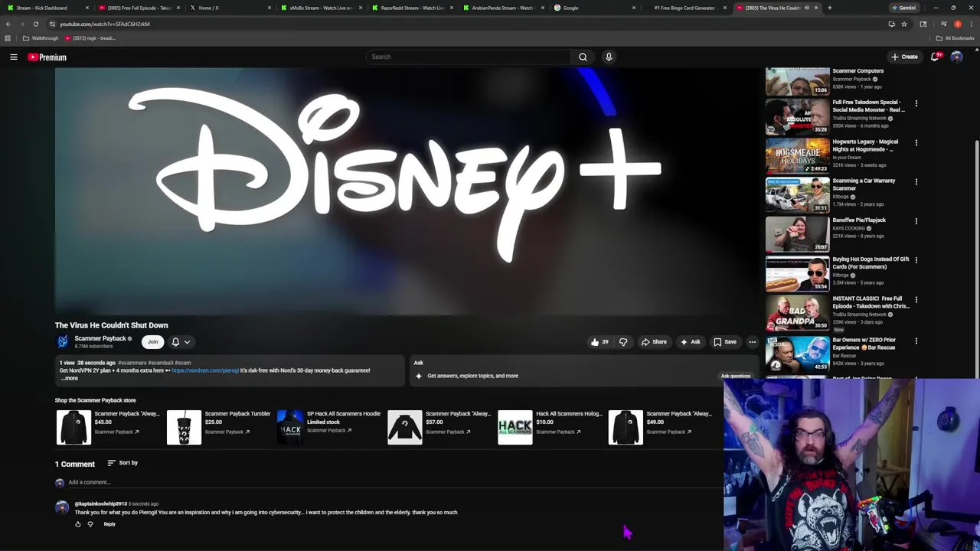Open the nordvpn.com/pierogi link
This screenshot has width=980, height=551.
tap(205, 370)
